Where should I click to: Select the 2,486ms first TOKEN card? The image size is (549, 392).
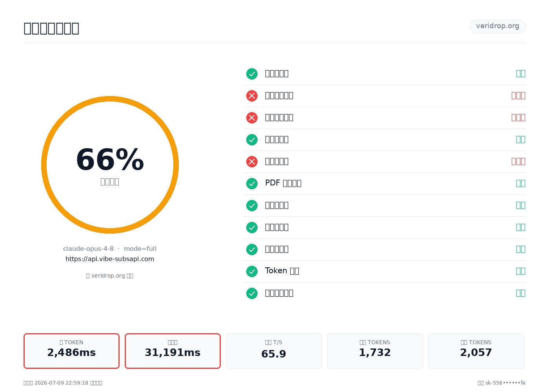(x=71, y=351)
